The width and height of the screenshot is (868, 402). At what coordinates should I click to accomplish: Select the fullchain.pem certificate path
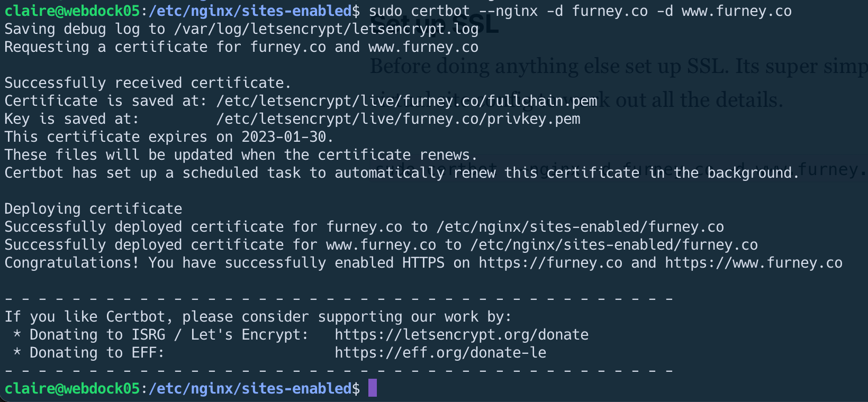click(x=406, y=101)
